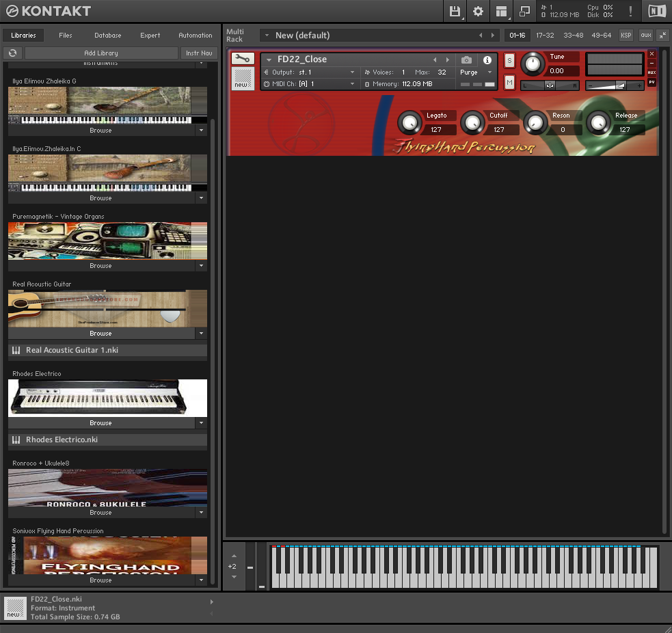Switch to the Libraries tab
The width and height of the screenshot is (672, 633).
coord(23,35)
